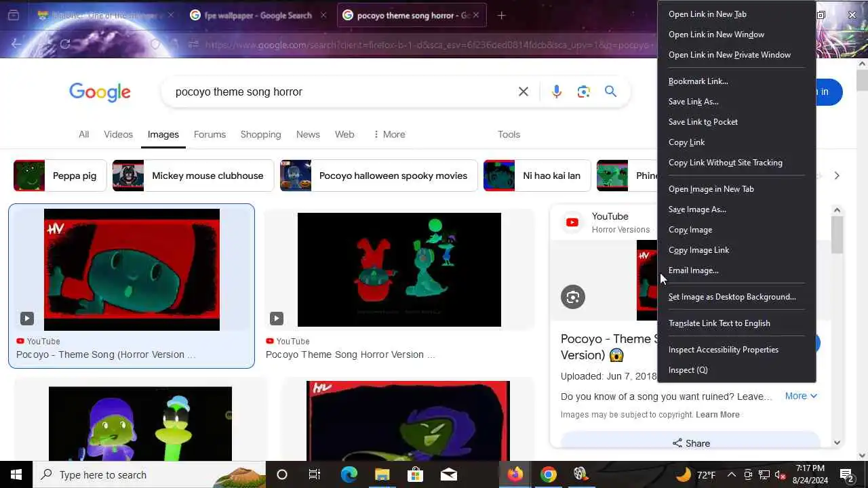Click the Google logo
The image size is (868, 488).
coord(100,92)
